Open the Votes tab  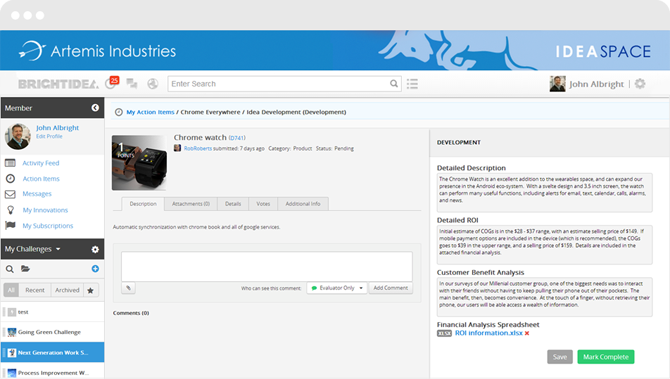click(263, 204)
